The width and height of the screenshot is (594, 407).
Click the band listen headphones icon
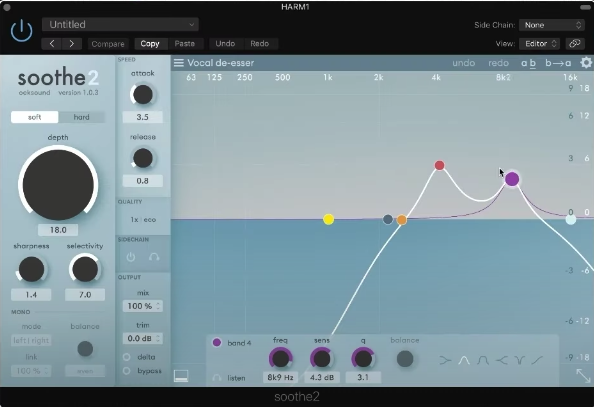217,378
